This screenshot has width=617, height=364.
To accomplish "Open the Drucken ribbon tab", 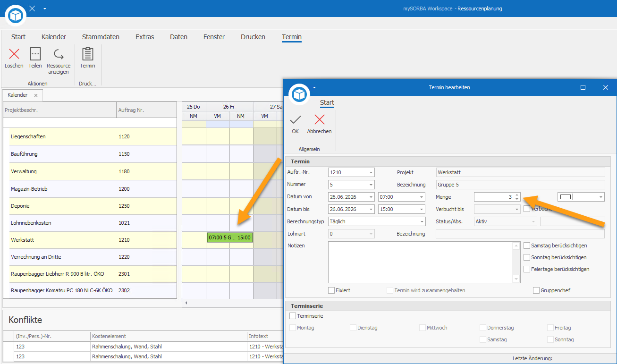I will (253, 37).
